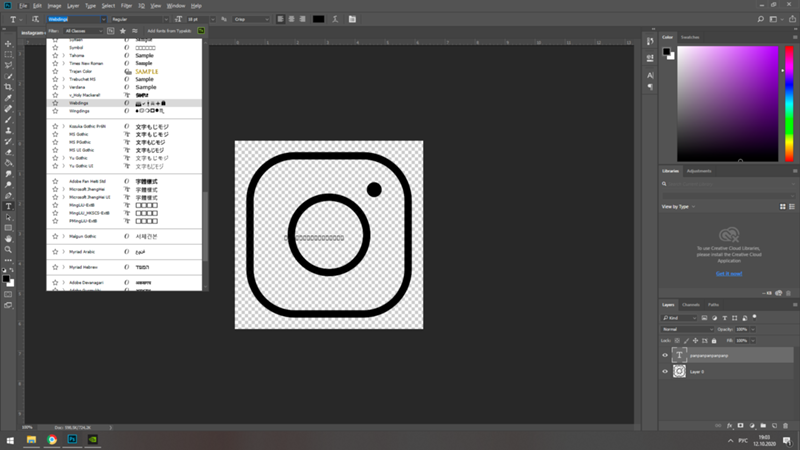The image size is (800, 450).
Task: Open the Window menu
Action: [176, 6]
